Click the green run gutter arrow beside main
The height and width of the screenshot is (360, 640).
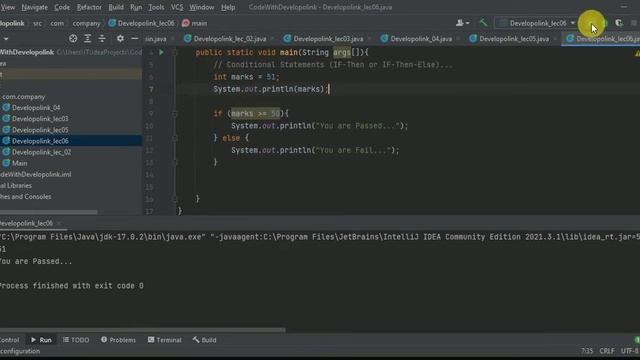point(161,52)
